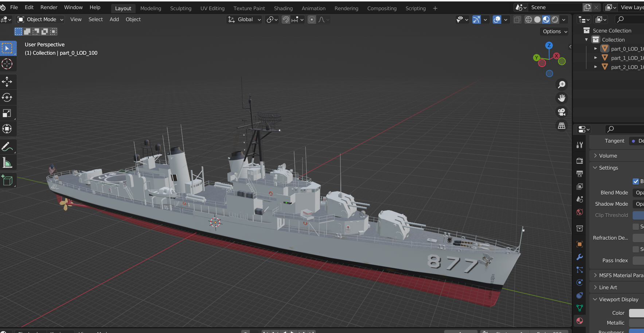The image size is (644, 333).
Task: Open the Material properties sphere tab
Action: click(580, 321)
